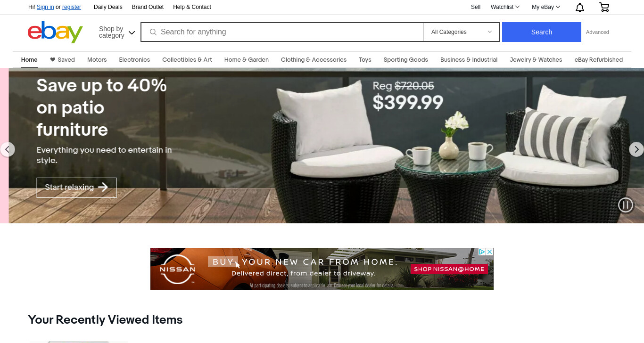The image size is (644, 343).
Task: Click the eBay logo
Action: point(55,32)
